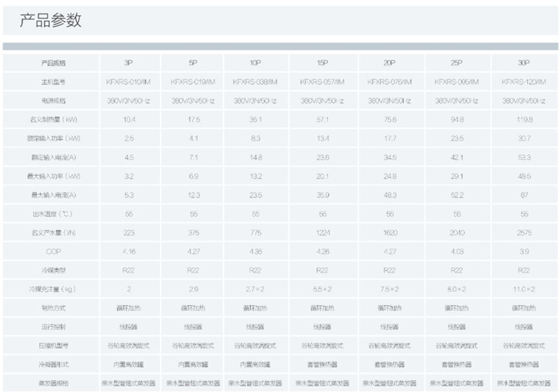
Task: Click model number KFXRS-010/IIM
Action: click(x=129, y=82)
